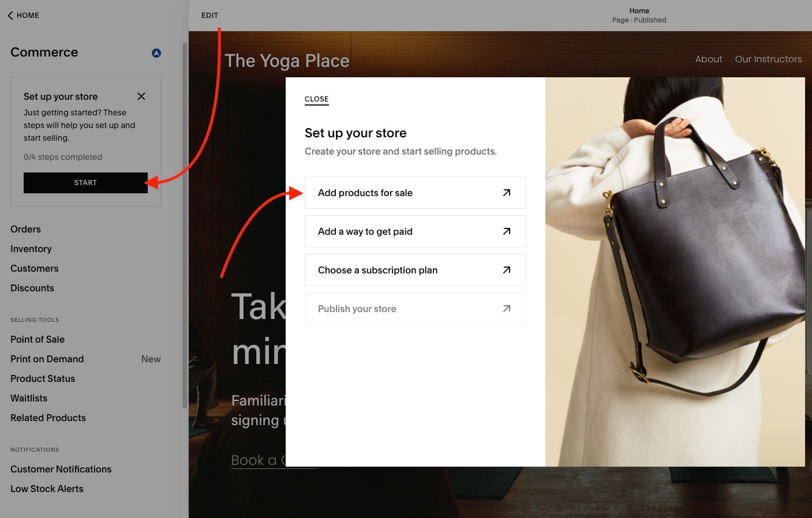Image resolution: width=812 pixels, height=518 pixels.
Task: Open Discounts settings
Action: pyautogui.click(x=32, y=288)
